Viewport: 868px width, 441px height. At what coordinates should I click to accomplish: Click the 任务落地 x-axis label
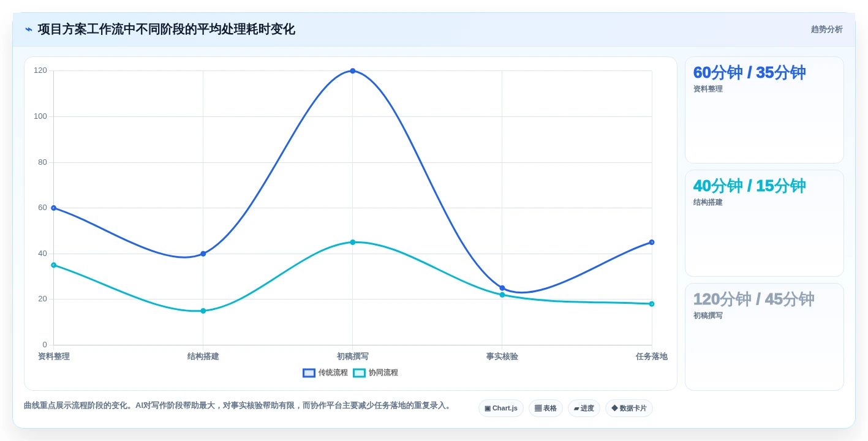(652, 356)
